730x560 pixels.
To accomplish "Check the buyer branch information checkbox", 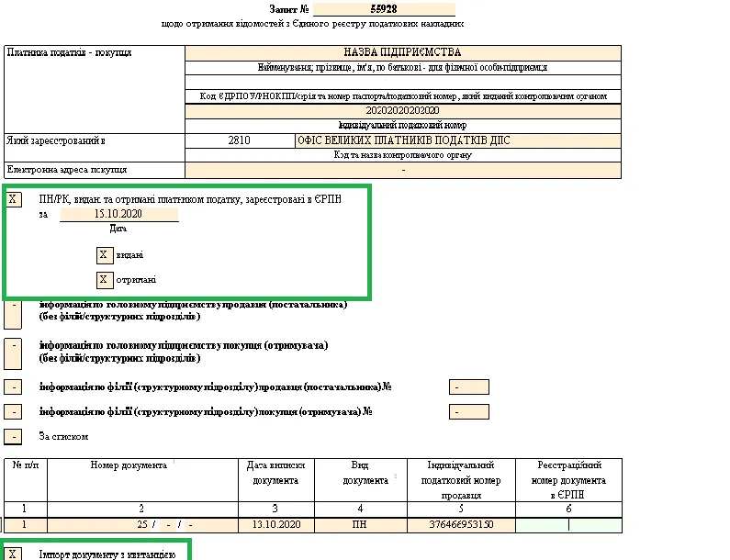I will pos(13,412).
